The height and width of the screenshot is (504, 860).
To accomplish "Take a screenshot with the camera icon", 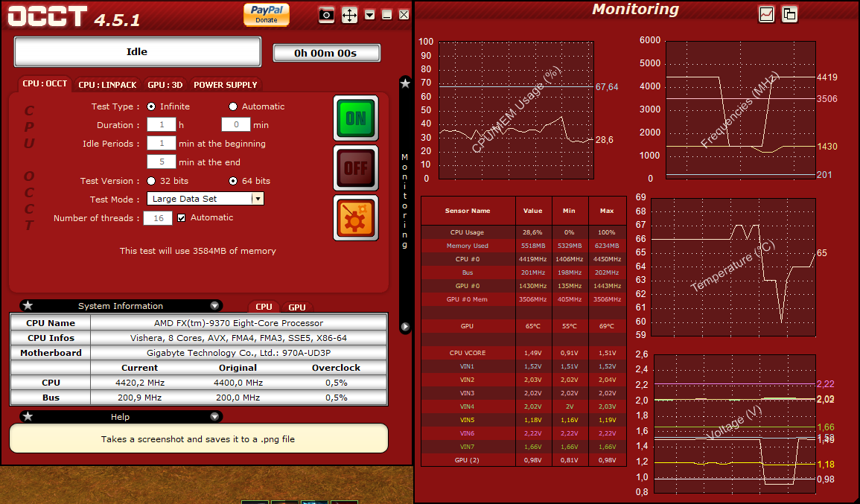I will click(326, 15).
